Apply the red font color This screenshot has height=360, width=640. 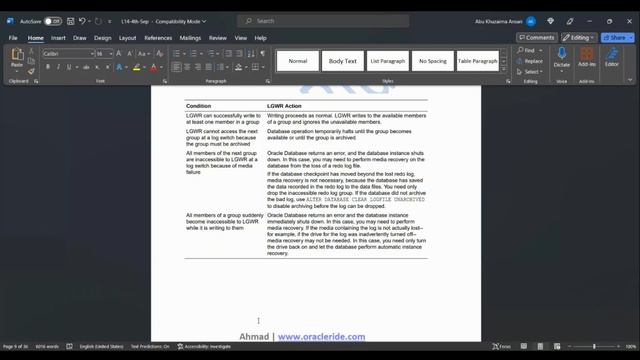point(153,67)
